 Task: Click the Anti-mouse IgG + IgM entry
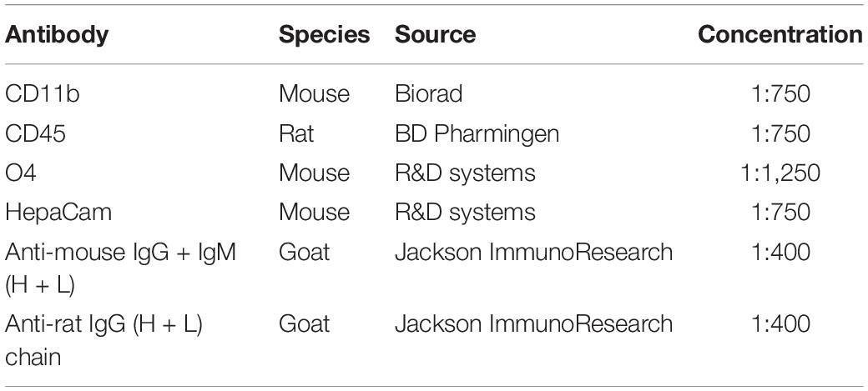pyautogui.click(x=121, y=268)
